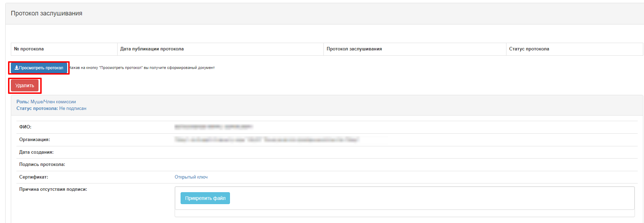Click the 'Дата создания:' field label
Viewport: 644px width, 223px height.
[36, 152]
